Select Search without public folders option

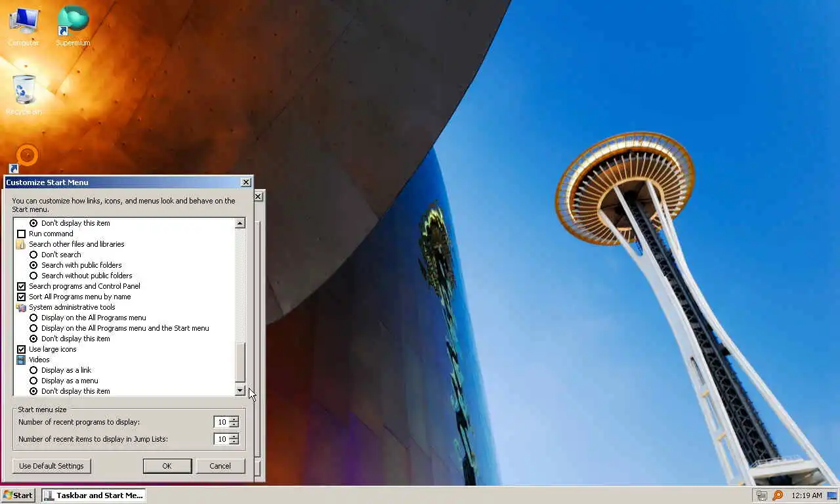tap(33, 276)
